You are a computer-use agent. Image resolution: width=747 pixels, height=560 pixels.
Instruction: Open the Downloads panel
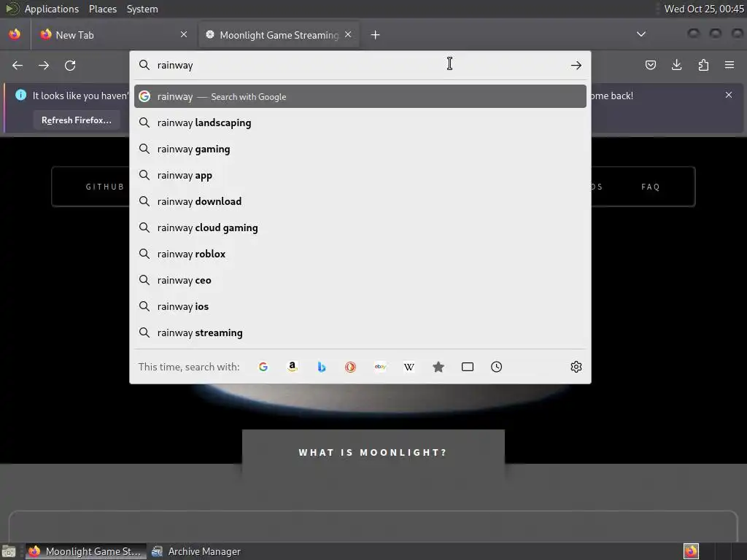click(676, 65)
